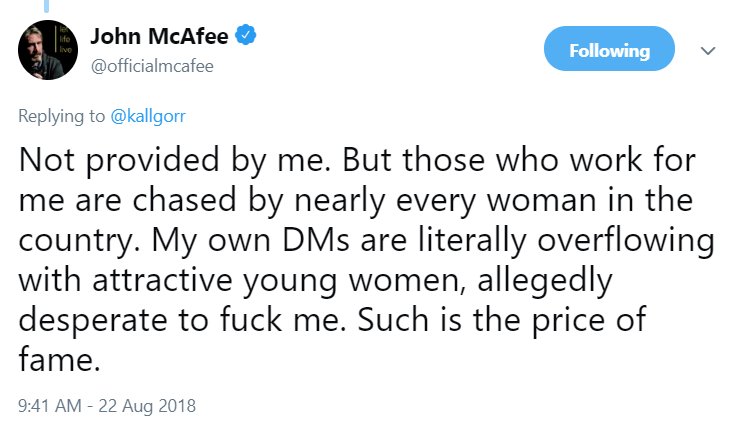Screen dimensions: 748x429
Task: Click the word "DMs" in tweet
Action: coord(300,243)
